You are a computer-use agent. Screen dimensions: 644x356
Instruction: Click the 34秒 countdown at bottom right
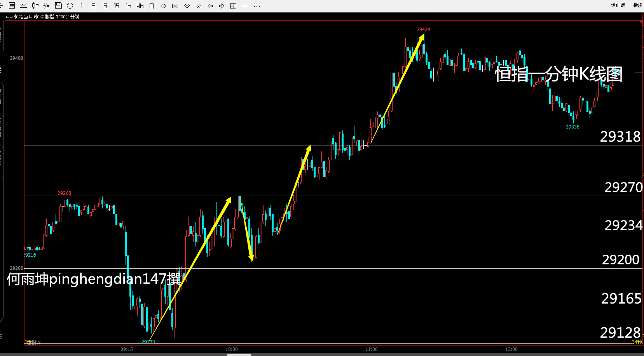pyautogui.click(x=637, y=342)
